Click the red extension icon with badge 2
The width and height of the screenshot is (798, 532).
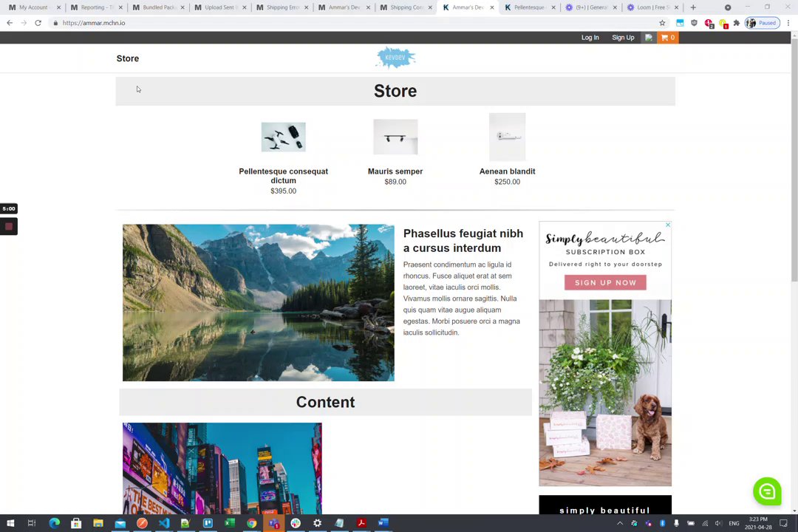[x=709, y=24]
